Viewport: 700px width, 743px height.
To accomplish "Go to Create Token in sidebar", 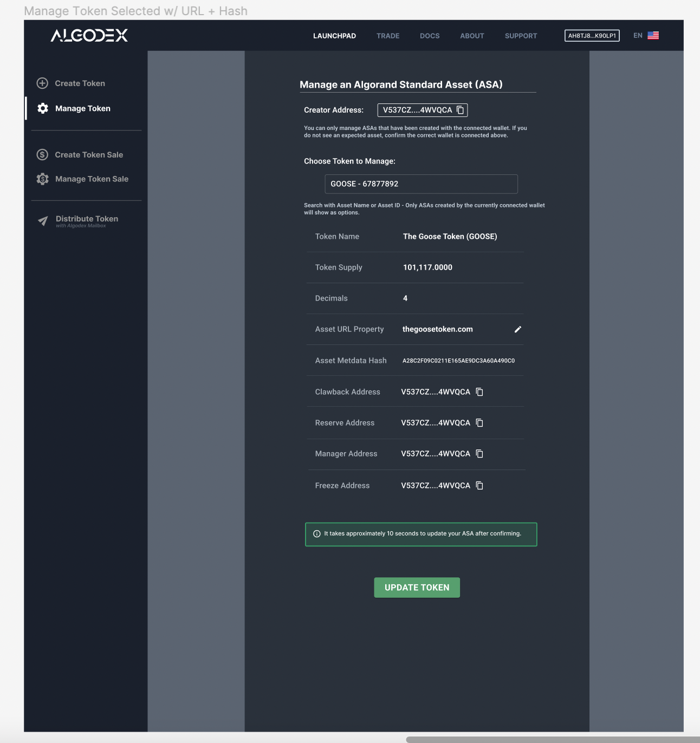I will (80, 83).
